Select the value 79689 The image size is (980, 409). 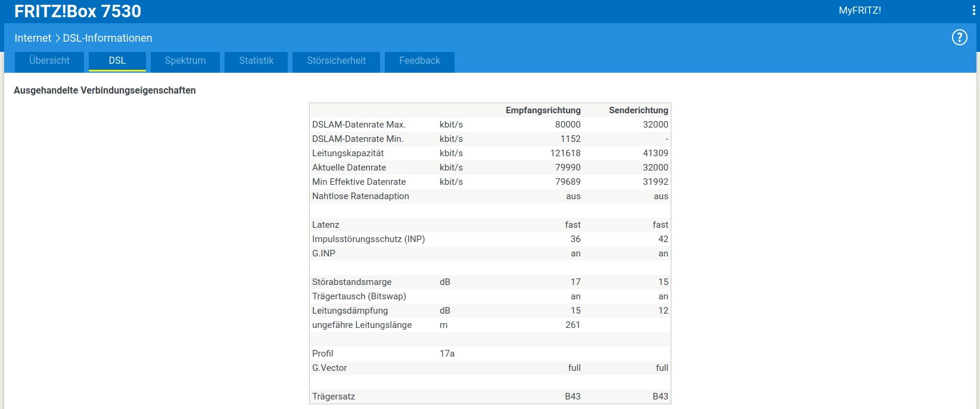coord(568,182)
